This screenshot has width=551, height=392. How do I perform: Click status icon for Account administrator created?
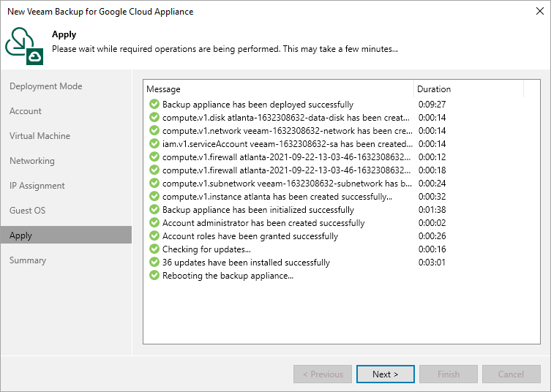pos(154,223)
